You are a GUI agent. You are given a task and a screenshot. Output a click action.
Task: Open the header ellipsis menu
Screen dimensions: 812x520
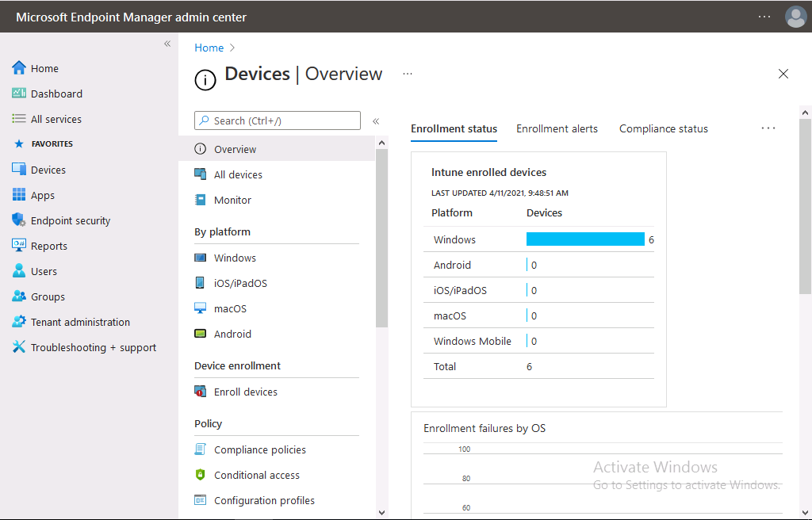coord(764,17)
